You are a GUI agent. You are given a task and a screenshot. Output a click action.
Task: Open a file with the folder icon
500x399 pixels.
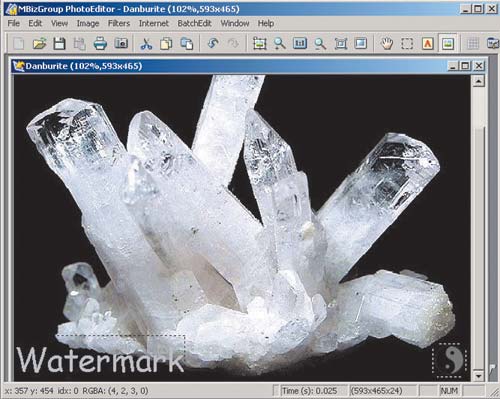(x=39, y=43)
